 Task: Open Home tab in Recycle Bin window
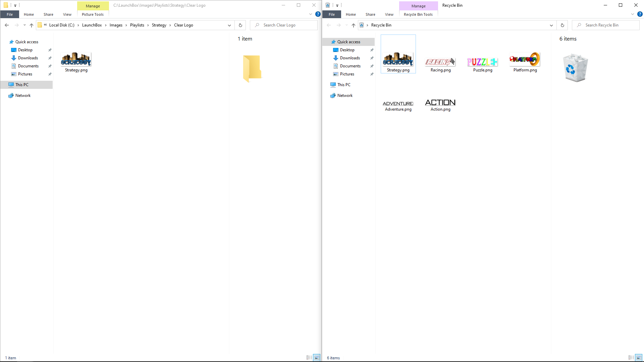point(351,14)
